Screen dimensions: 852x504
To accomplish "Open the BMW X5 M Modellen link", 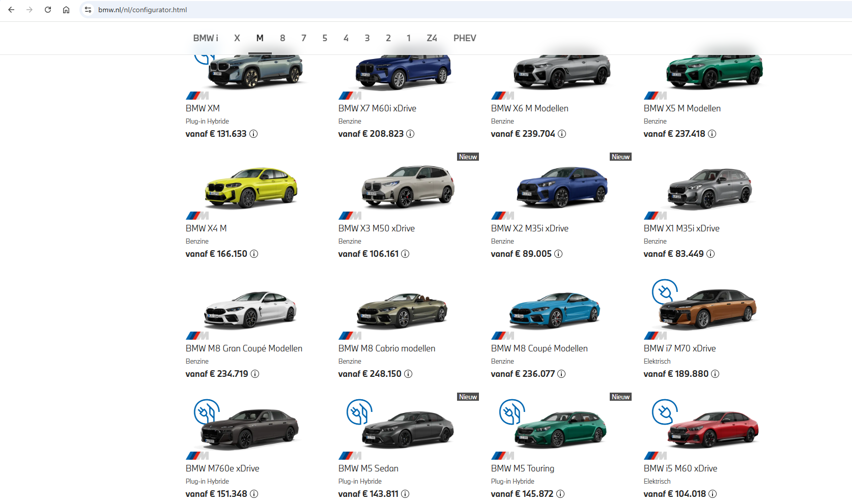I will click(682, 108).
